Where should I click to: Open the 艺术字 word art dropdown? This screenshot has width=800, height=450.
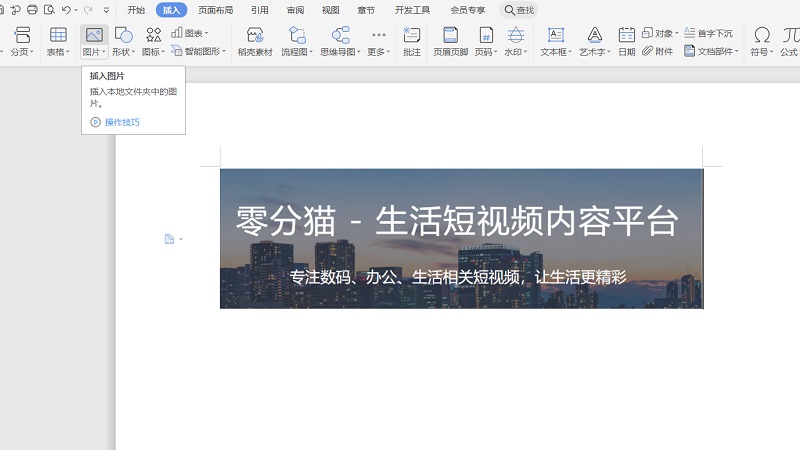coord(595,52)
